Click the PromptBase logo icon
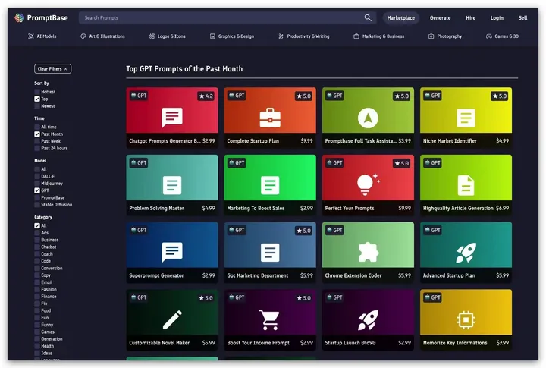 tap(19, 18)
